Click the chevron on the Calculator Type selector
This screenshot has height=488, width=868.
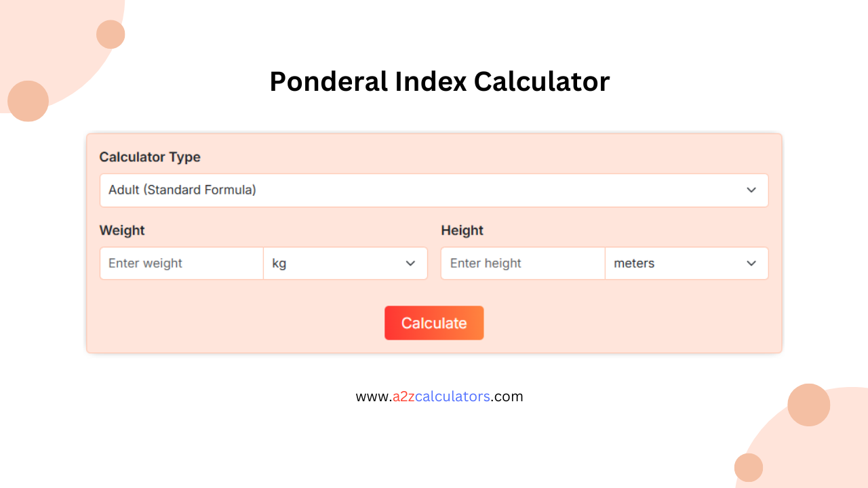point(751,190)
